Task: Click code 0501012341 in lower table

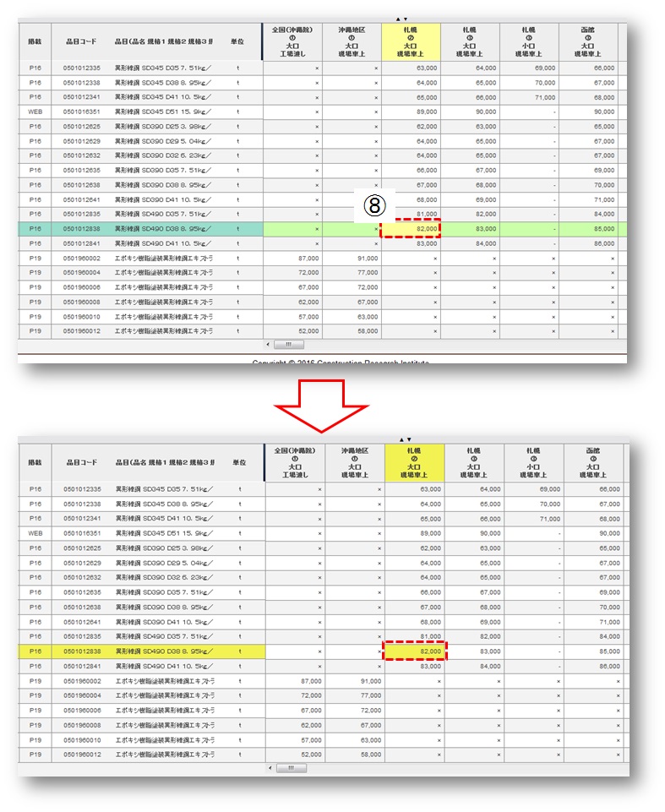Action: click(82, 518)
